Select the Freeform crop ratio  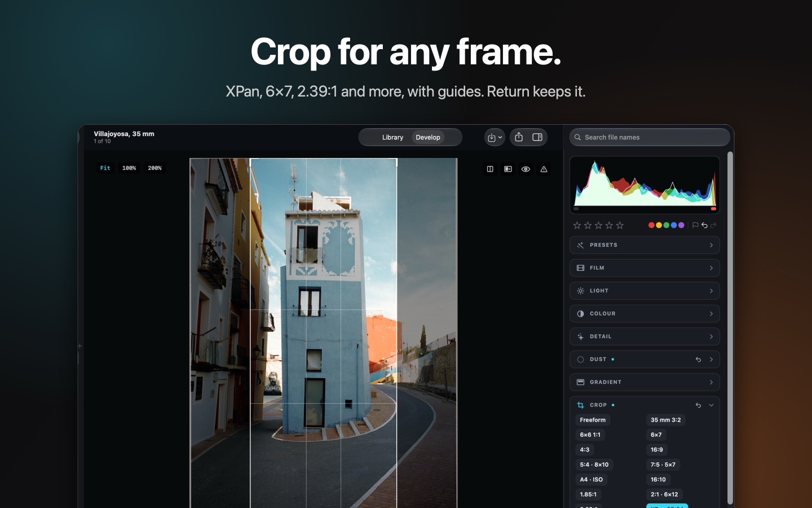tap(593, 420)
